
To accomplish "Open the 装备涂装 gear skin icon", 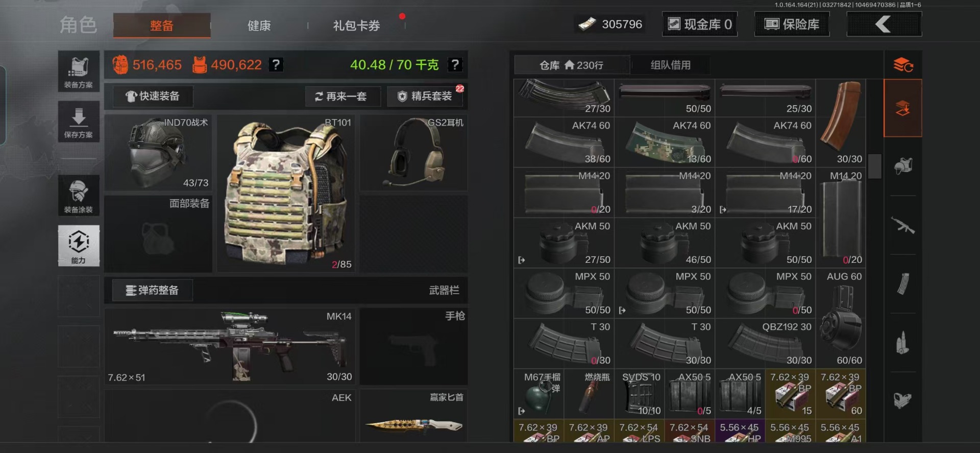I will click(x=79, y=196).
